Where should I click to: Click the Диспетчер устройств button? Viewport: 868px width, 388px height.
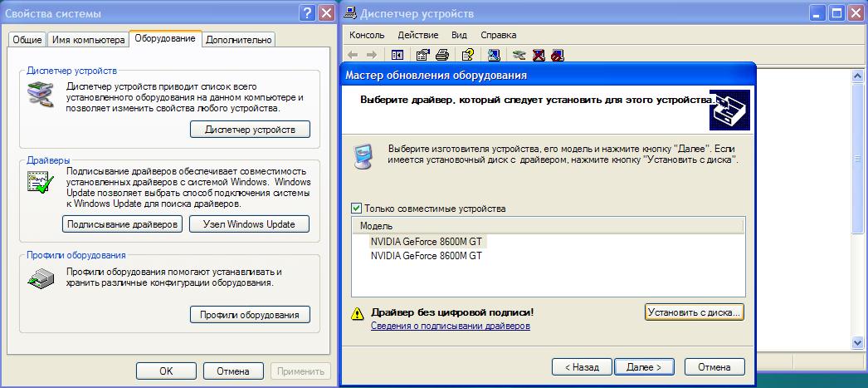click(x=251, y=129)
